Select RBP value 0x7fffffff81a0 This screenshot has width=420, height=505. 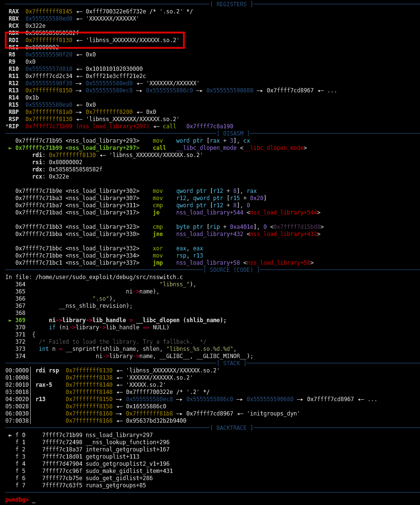(x=49, y=112)
